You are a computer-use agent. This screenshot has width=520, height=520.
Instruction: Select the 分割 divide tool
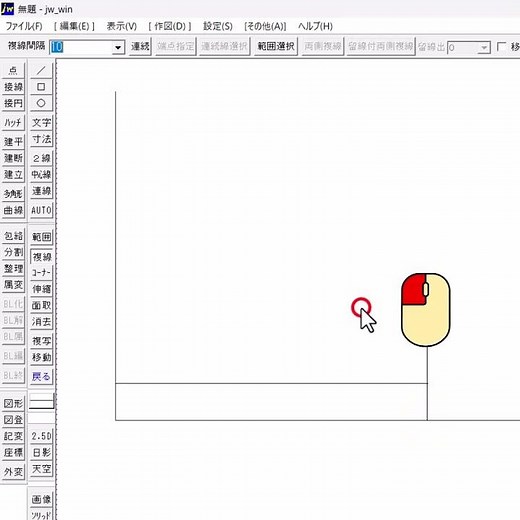click(x=13, y=253)
